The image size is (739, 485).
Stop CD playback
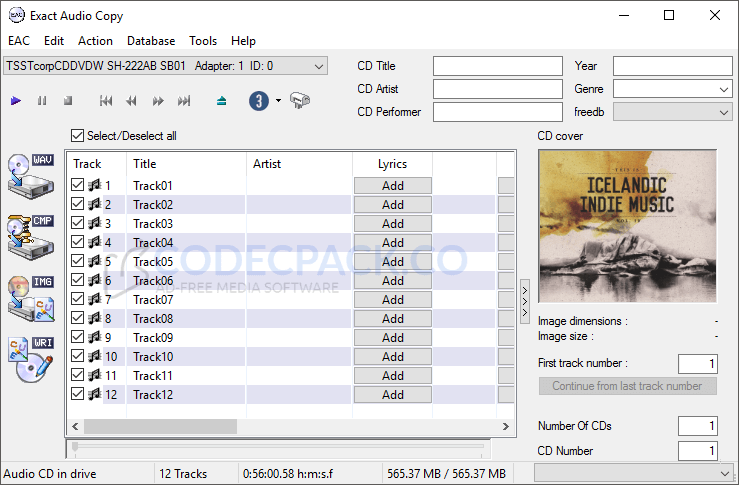68,101
